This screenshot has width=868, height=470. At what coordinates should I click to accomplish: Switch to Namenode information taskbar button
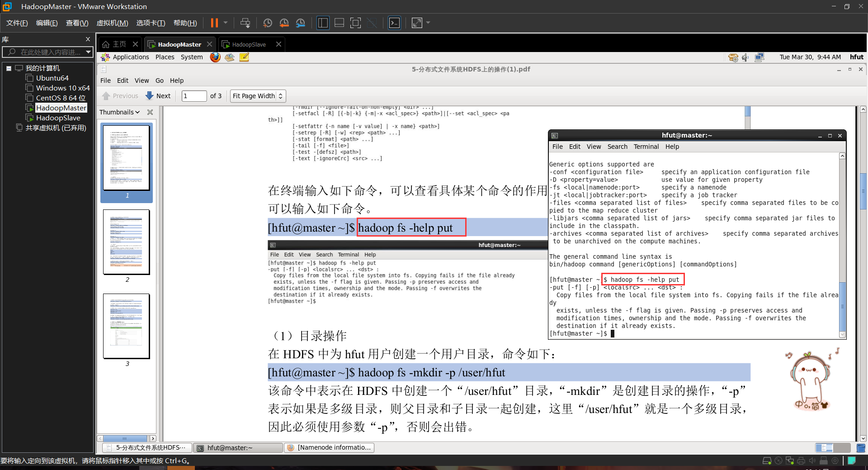[x=330, y=447]
